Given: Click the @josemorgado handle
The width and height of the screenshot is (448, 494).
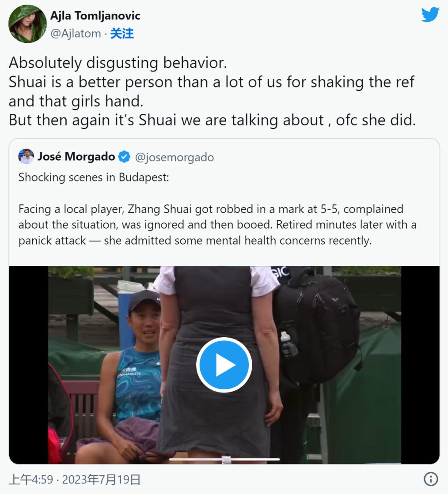Looking at the screenshot, I should 175,157.
